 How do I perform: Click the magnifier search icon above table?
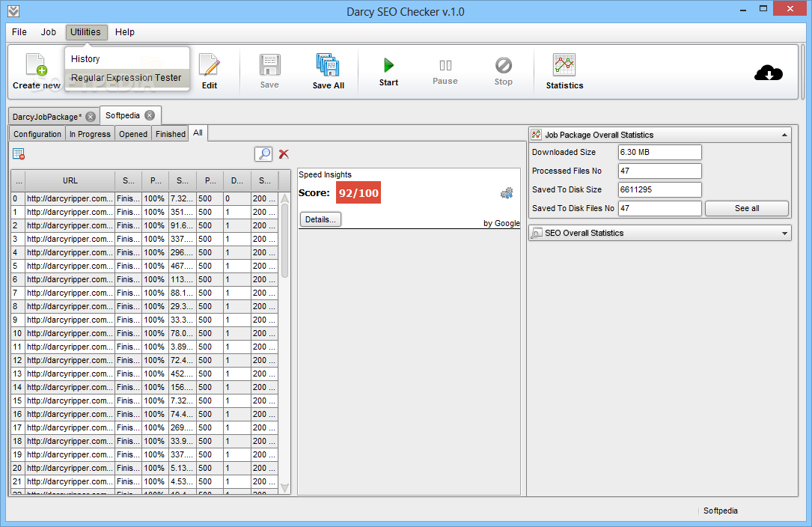pyautogui.click(x=263, y=154)
